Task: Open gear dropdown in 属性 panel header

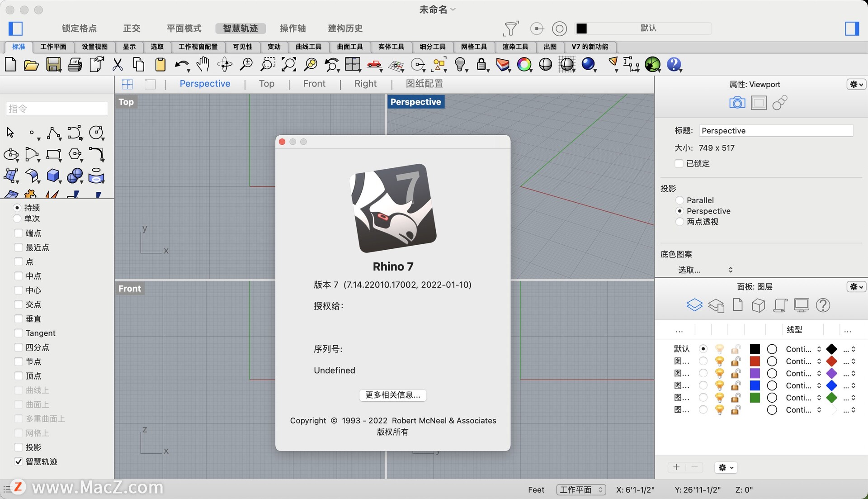Action: point(856,84)
